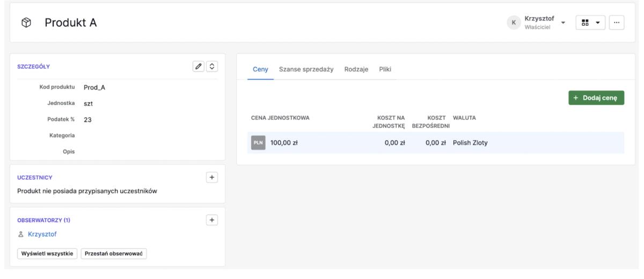Click the person icon next to Krzysztof observer

pyautogui.click(x=21, y=234)
